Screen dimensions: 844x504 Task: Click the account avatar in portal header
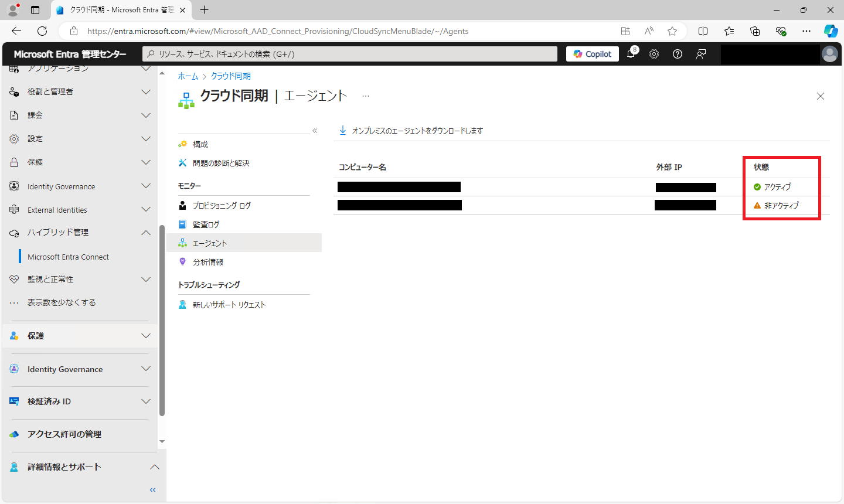coord(830,54)
